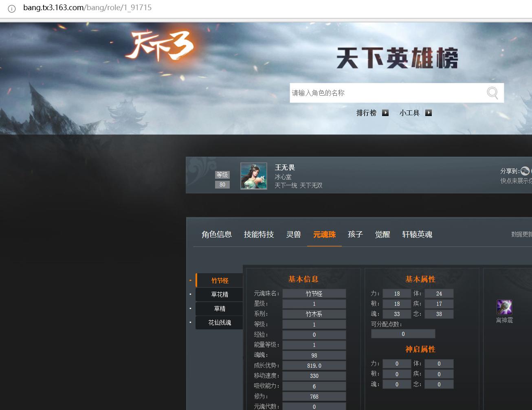Select 草精 in the soul bead list
The image size is (532, 410).
pyautogui.click(x=220, y=309)
